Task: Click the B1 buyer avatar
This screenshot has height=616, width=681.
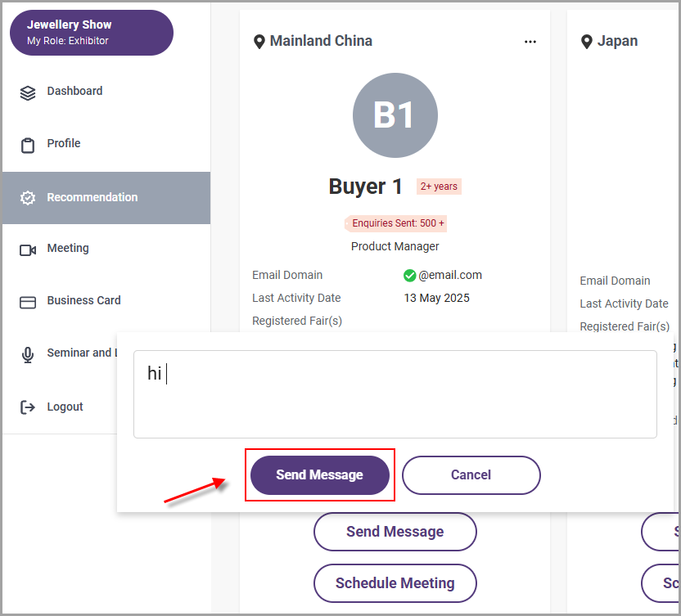Action: (x=395, y=115)
